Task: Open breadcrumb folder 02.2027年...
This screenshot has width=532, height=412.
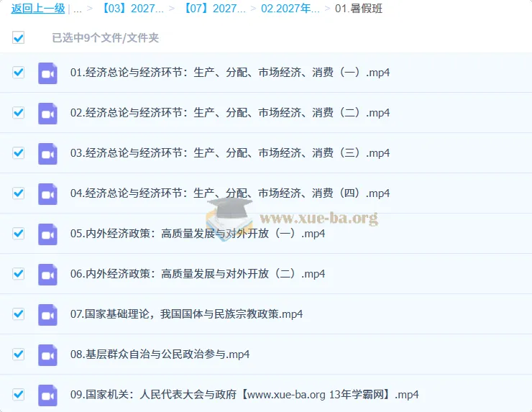Action: (x=290, y=9)
